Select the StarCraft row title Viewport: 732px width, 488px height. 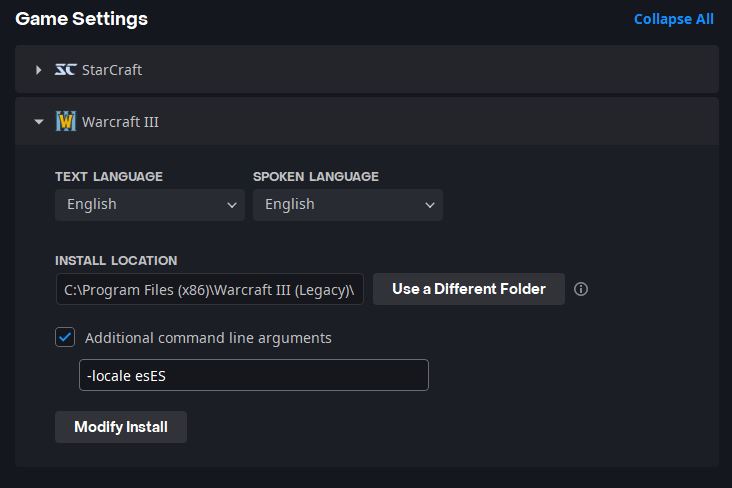tap(112, 70)
